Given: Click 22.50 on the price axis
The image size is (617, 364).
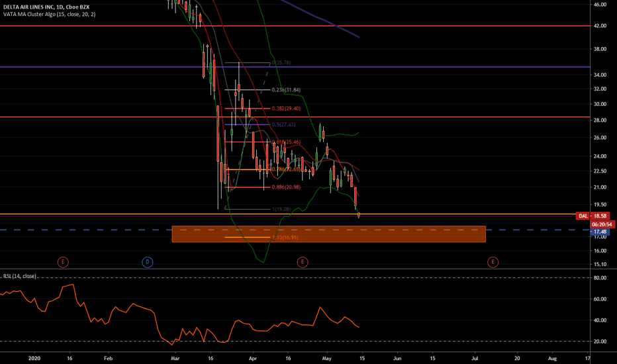Looking at the screenshot, I should click(x=600, y=171).
